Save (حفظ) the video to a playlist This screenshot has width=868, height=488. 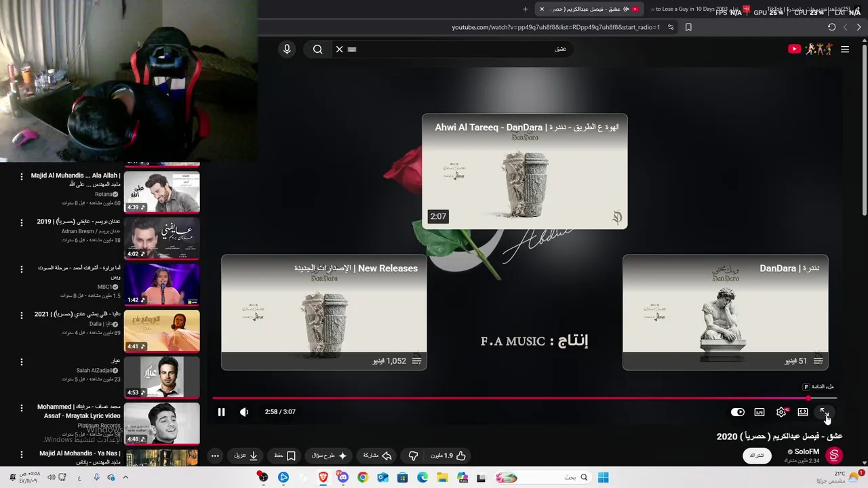(x=285, y=455)
